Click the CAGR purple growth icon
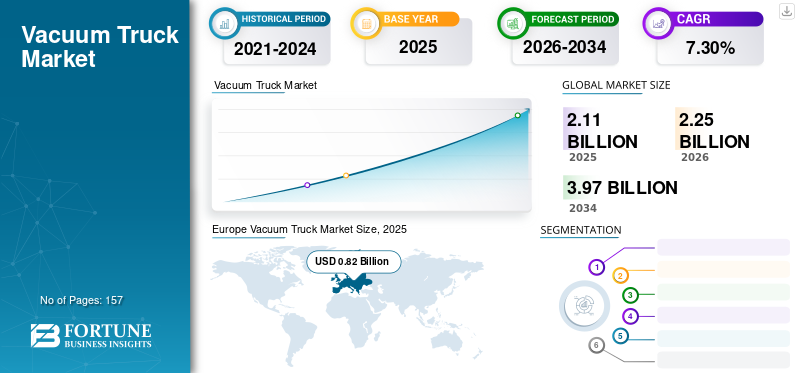Image resolution: width=800 pixels, height=373 pixels. (x=657, y=23)
